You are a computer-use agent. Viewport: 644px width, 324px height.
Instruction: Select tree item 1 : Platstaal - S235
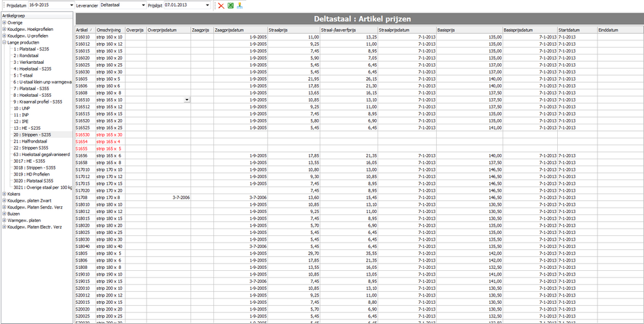(32, 49)
